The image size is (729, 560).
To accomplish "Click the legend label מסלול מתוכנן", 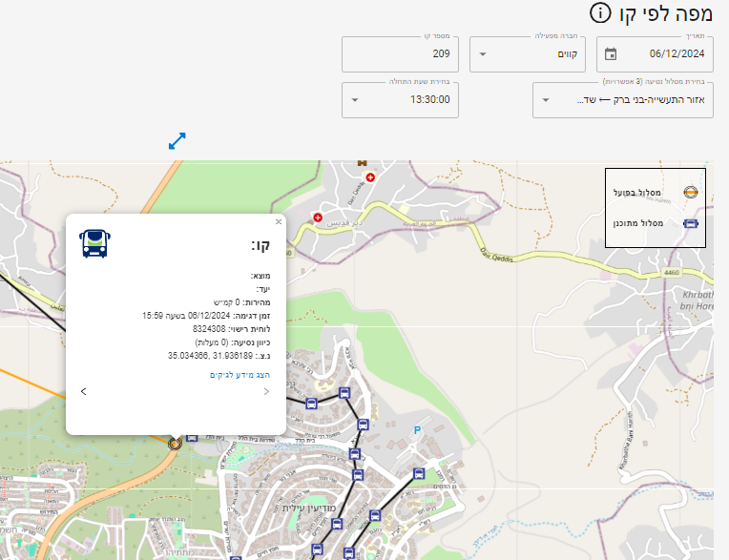I will point(637,223).
